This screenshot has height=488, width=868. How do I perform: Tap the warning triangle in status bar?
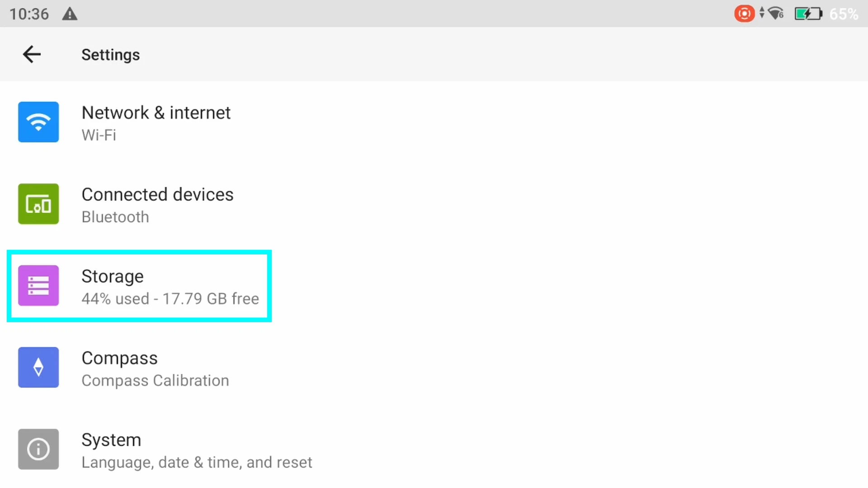tap(70, 14)
